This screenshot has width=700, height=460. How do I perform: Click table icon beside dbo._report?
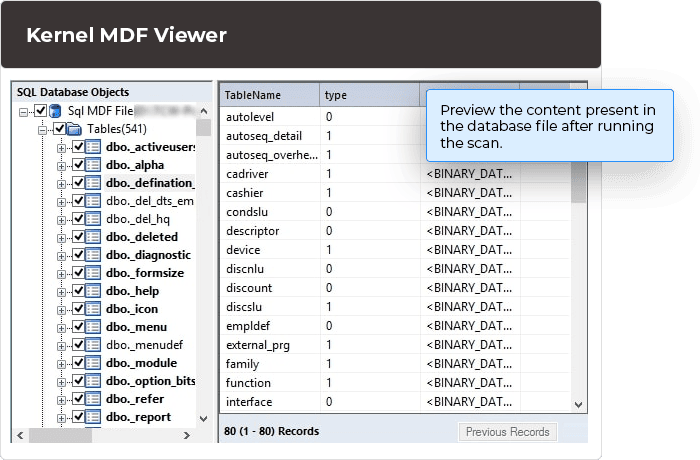93,417
